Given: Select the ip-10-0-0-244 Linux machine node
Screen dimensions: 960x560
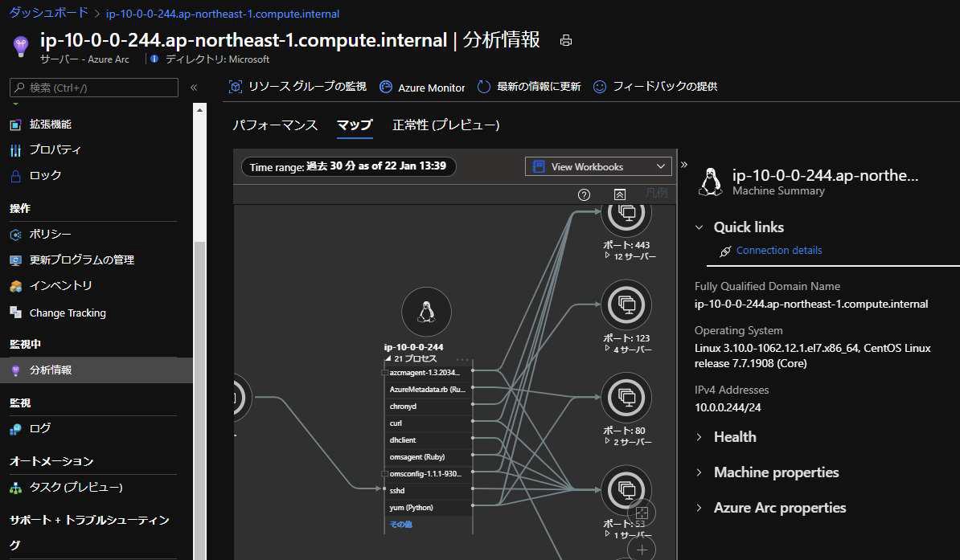Looking at the screenshot, I should (426, 312).
